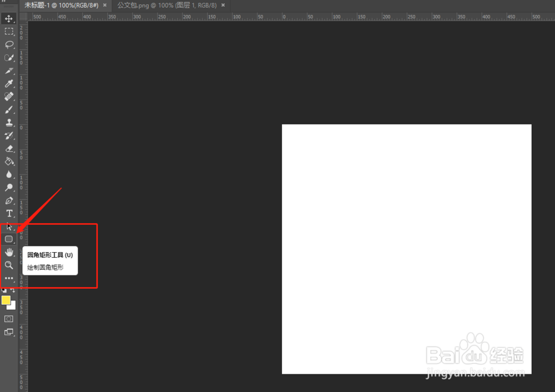Toggle Quick Mask mode
This screenshot has height=392, width=555.
point(9,319)
